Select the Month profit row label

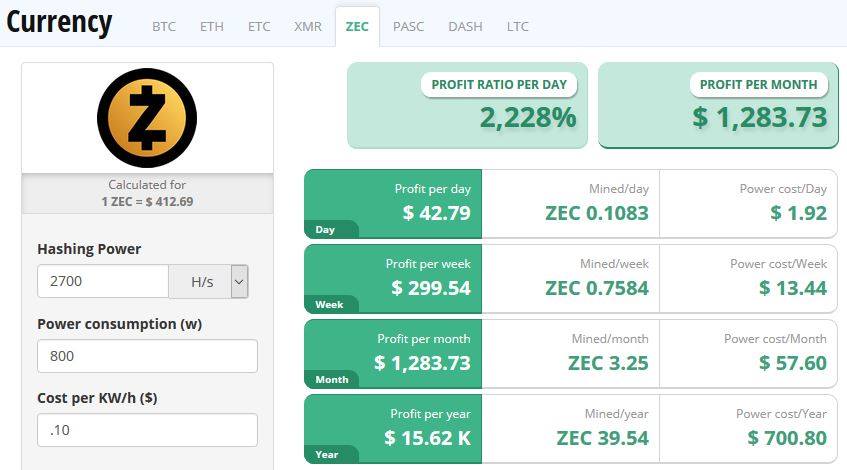tap(332, 380)
